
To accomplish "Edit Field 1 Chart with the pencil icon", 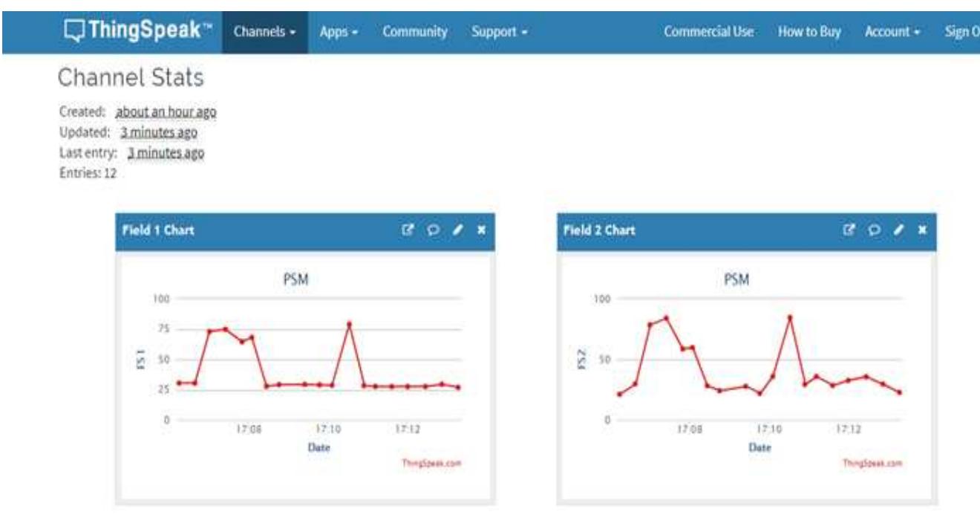I will 458,230.
